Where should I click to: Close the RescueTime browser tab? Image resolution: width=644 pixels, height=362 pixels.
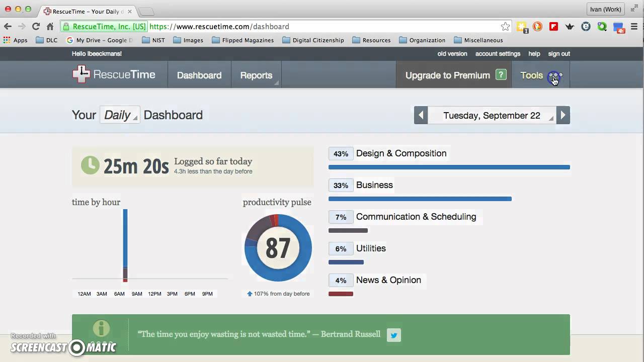[x=129, y=11]
